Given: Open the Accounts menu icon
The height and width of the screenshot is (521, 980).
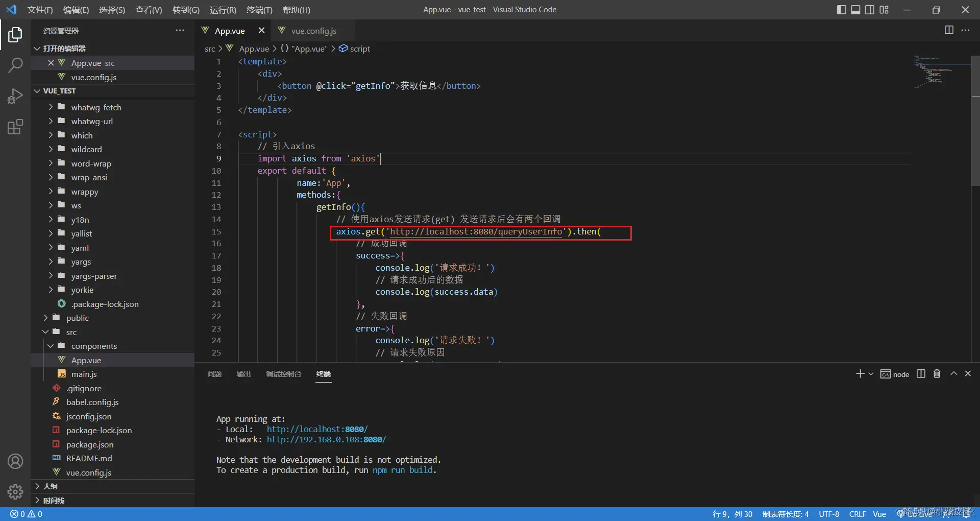Looking at the screenshot, I should click(15, 461).
